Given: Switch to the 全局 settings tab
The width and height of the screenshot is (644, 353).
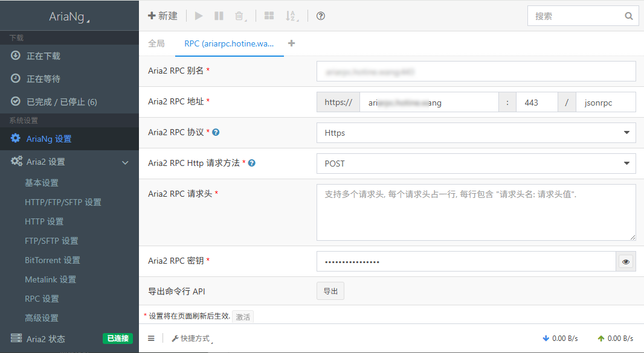Looking at the screenshot, I should 156,43.
